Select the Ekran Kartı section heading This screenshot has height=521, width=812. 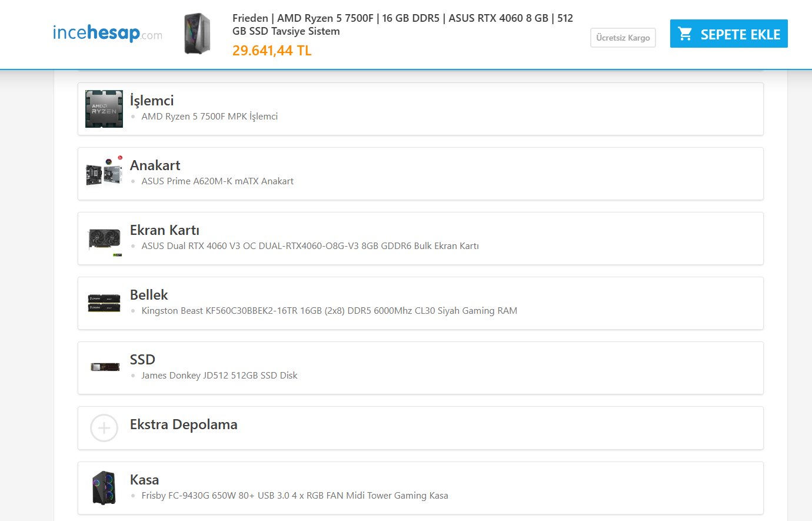[x=165, y=230]
